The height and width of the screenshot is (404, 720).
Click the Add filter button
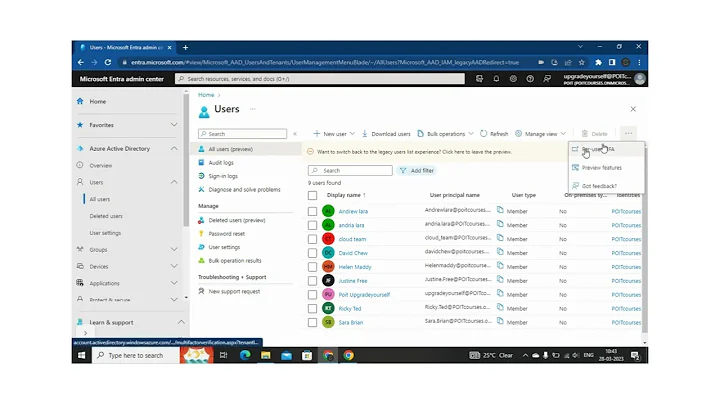point(417,170)
